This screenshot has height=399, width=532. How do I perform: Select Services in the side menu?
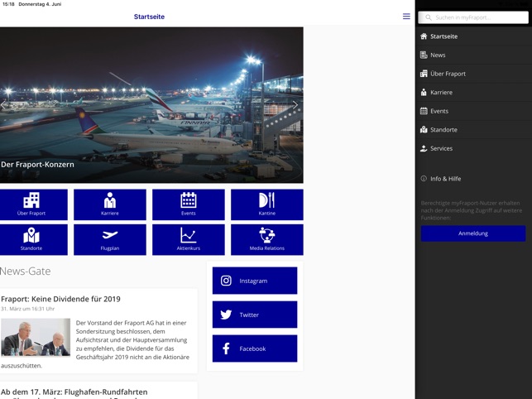[x=473, y=148]
